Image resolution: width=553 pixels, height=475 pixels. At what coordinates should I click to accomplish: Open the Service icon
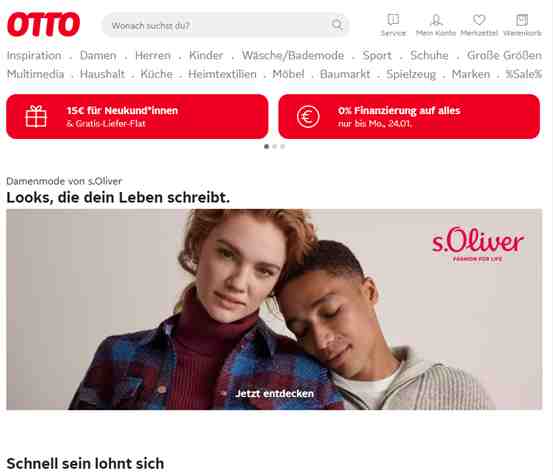393,20
